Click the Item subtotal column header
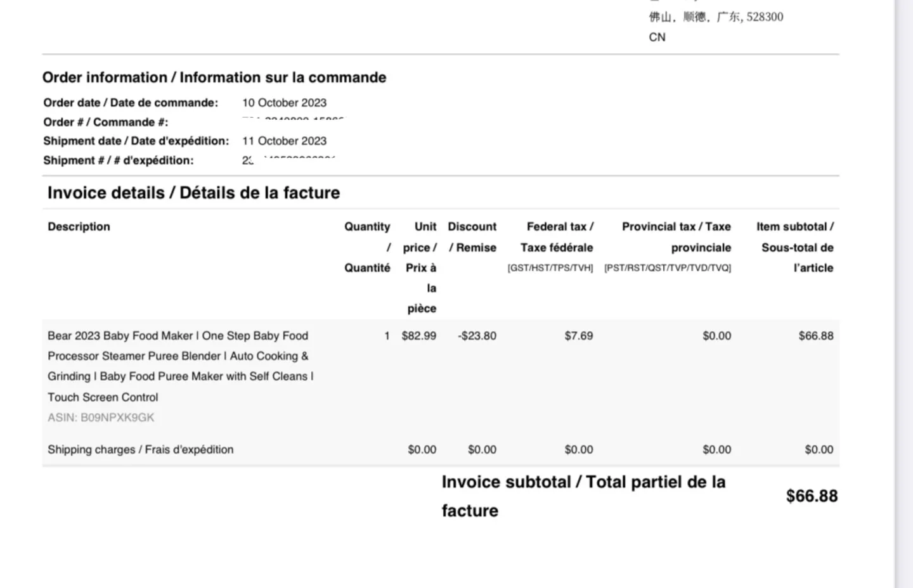Screen dimensions: 913x588 (x=796, y=246)
